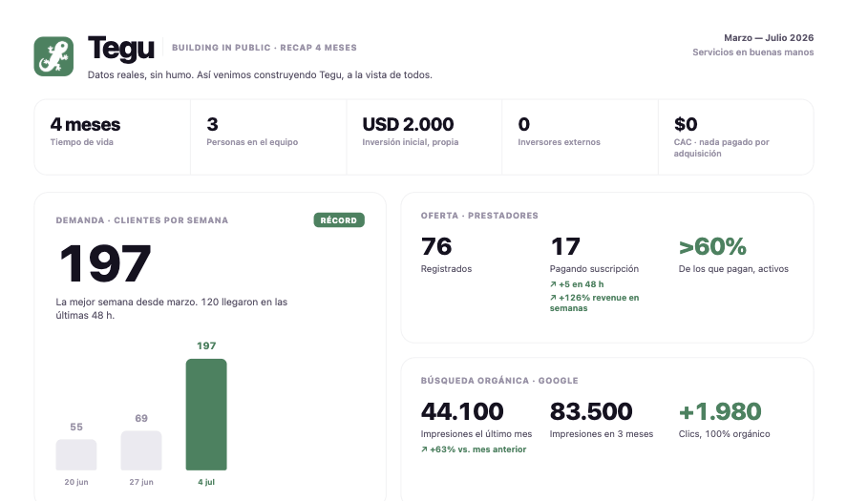The width and height of the screenshot is (868, 501).
Task: Click the arrow icon beside '+5 en 48 h'
Action: [553, 284]
